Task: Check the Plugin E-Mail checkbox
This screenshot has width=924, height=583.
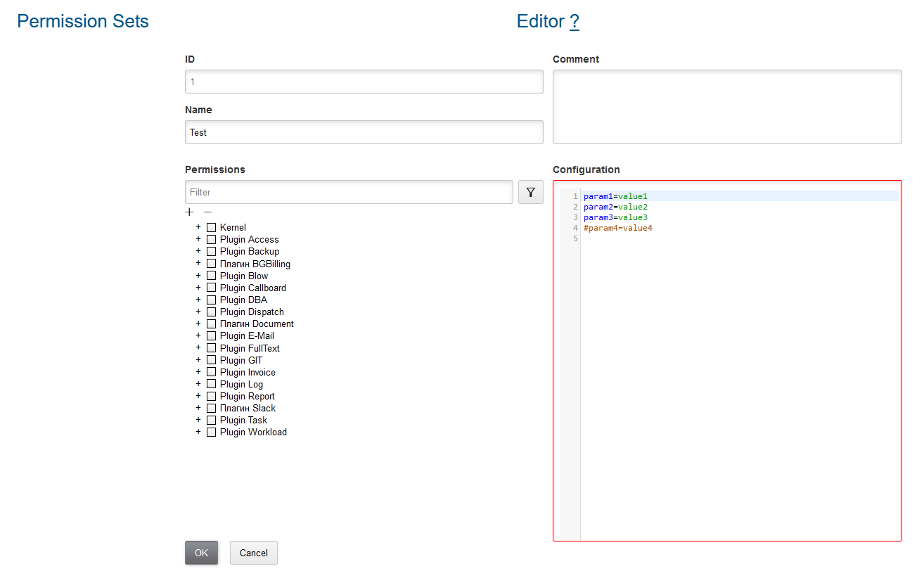Action: (x=211, y=335)
